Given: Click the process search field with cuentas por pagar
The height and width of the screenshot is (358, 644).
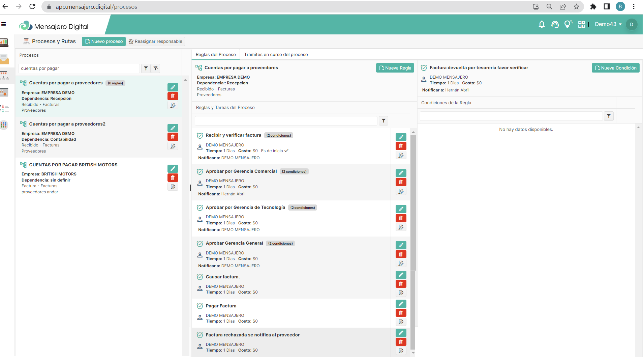Looking at the screenshot, I should click(x=79, y=68).
